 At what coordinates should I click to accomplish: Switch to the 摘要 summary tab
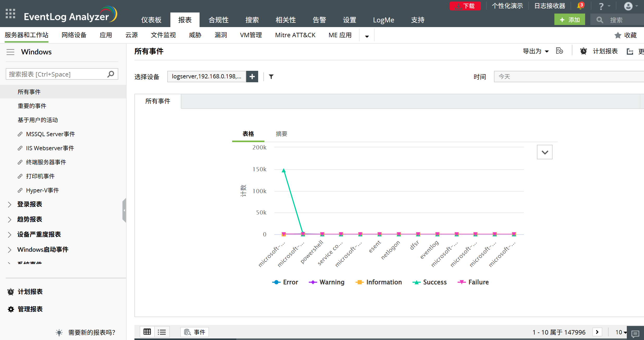click(x=281, y=134)
